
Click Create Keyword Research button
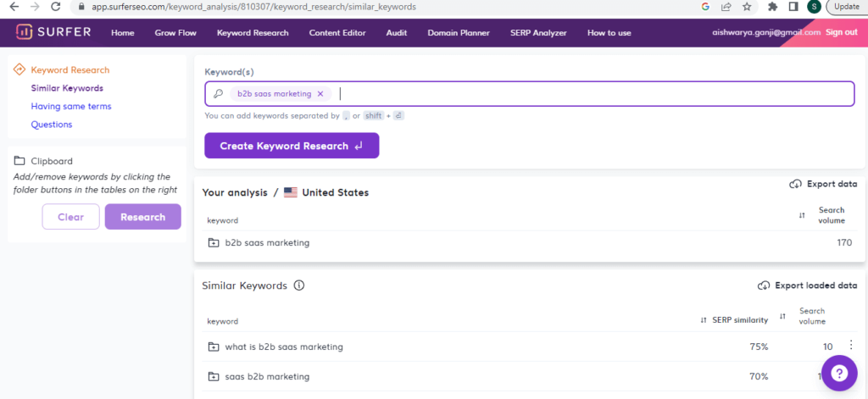(292, 146)
